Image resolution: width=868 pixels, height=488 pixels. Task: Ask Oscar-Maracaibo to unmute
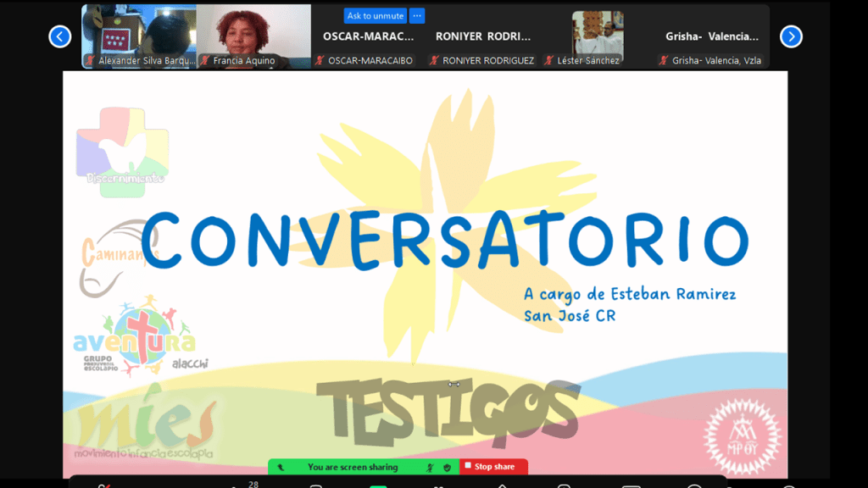click(375, 16)
